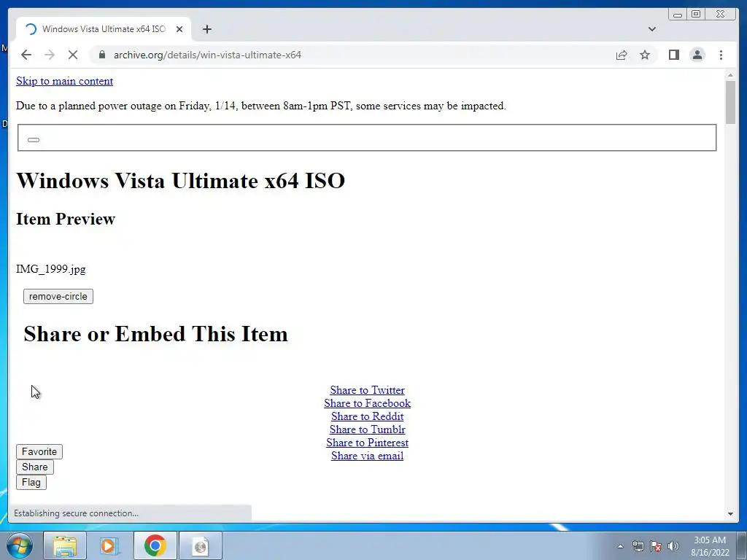Open the Share via email link
Viewport: 747px width, 560px height.
tap(368, 456)
